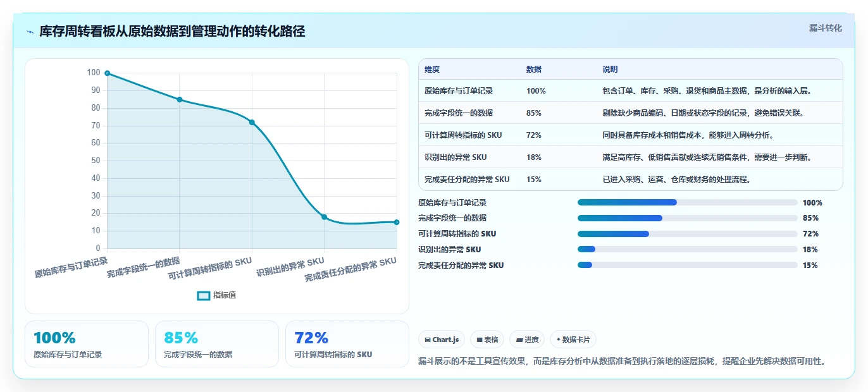The image size is (868, 392).
Task: Click the description starting 已进入采购、运营
Action: pos(677,180)
